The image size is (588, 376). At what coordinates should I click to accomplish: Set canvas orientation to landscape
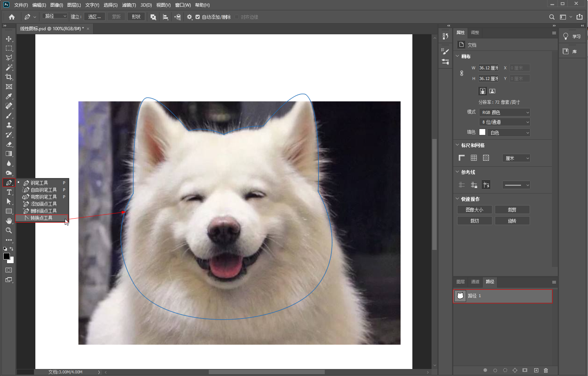492,91
